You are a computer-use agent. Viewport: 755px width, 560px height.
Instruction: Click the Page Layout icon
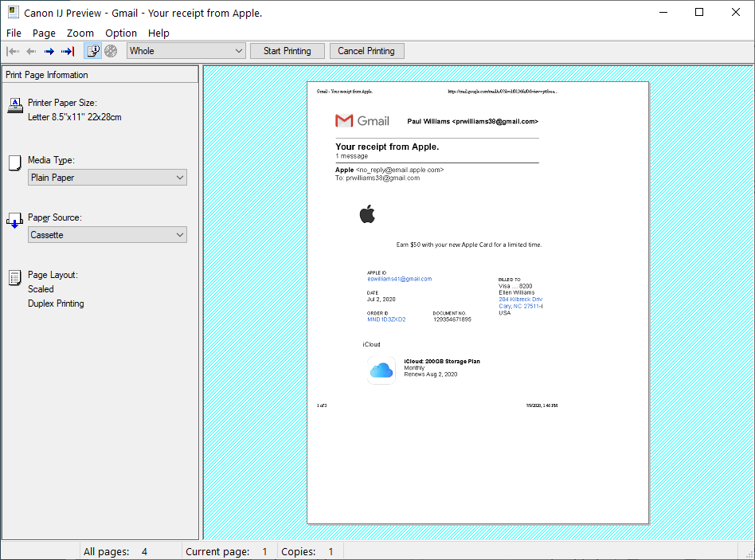click(15, 278)
